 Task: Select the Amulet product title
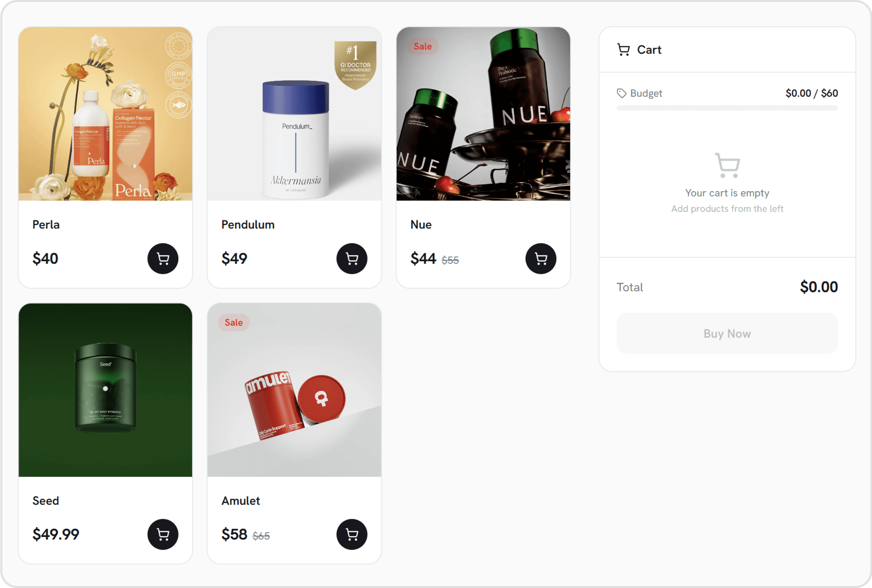(241, 501)
